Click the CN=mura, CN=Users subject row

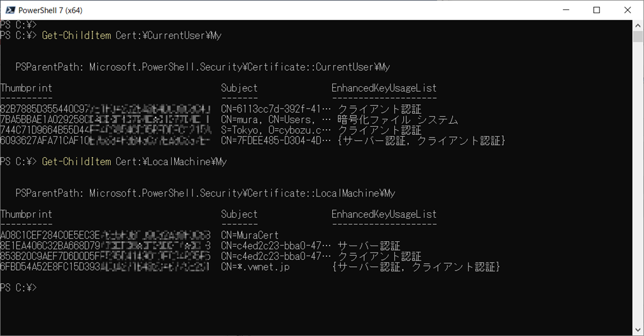[275, 119]
